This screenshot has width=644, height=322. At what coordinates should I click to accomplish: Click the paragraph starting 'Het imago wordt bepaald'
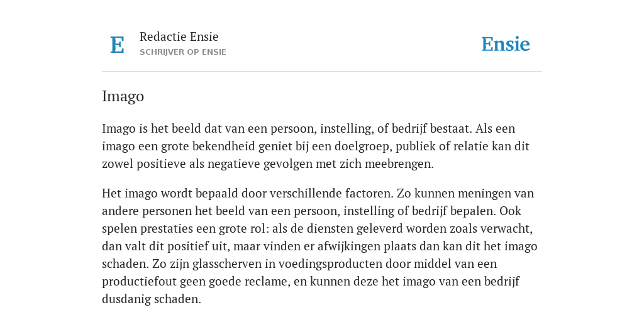click(319, 246)
